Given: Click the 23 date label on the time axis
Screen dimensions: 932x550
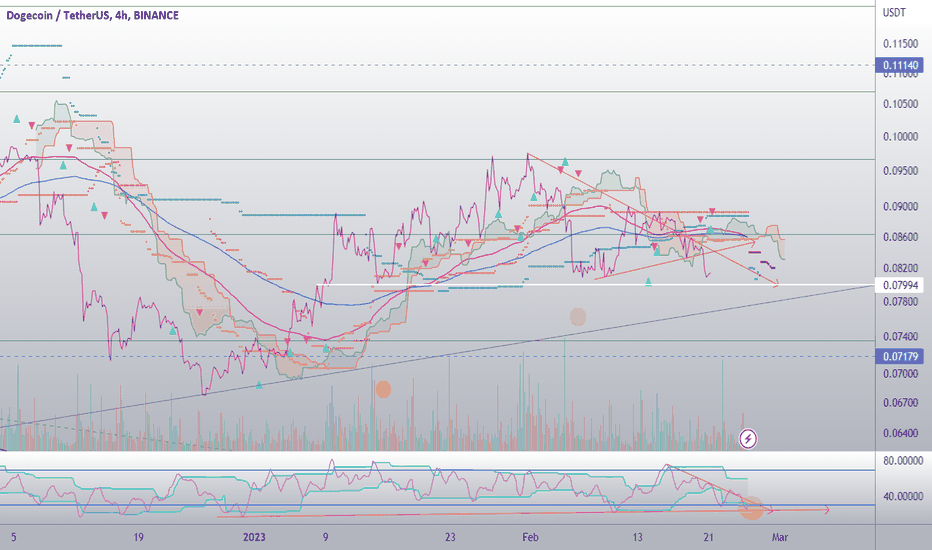Looking at the screenshot, I should [450, 538].
